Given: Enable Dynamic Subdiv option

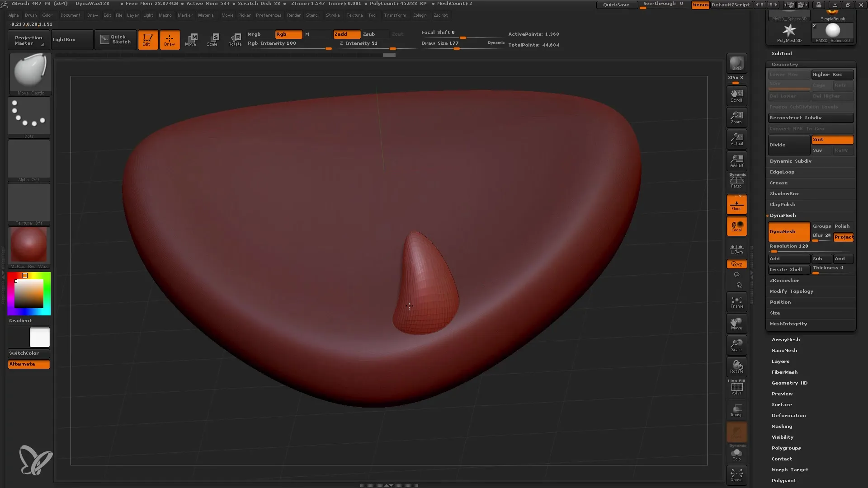Looking at the screenshot, I should tap(791, 160).
